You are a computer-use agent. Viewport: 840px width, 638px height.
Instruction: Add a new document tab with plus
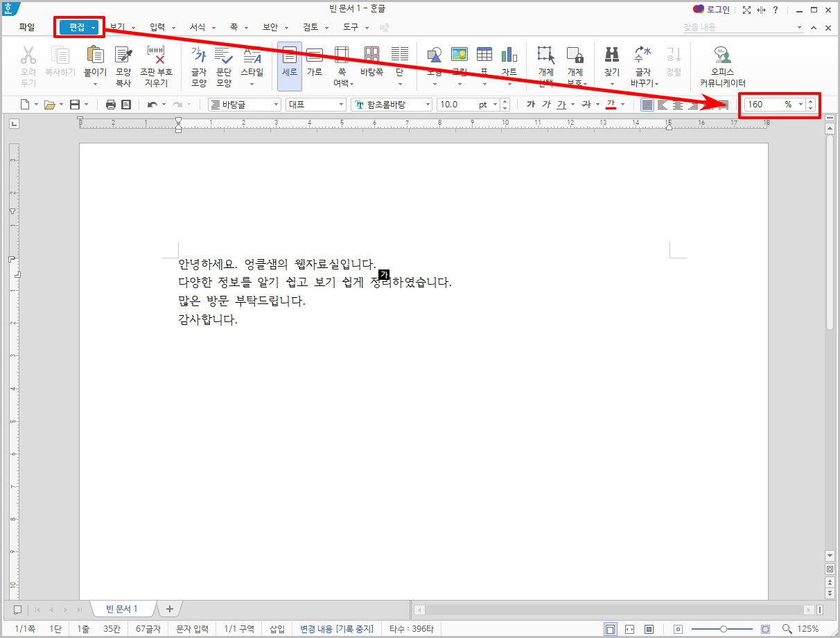tap(170, 609)
